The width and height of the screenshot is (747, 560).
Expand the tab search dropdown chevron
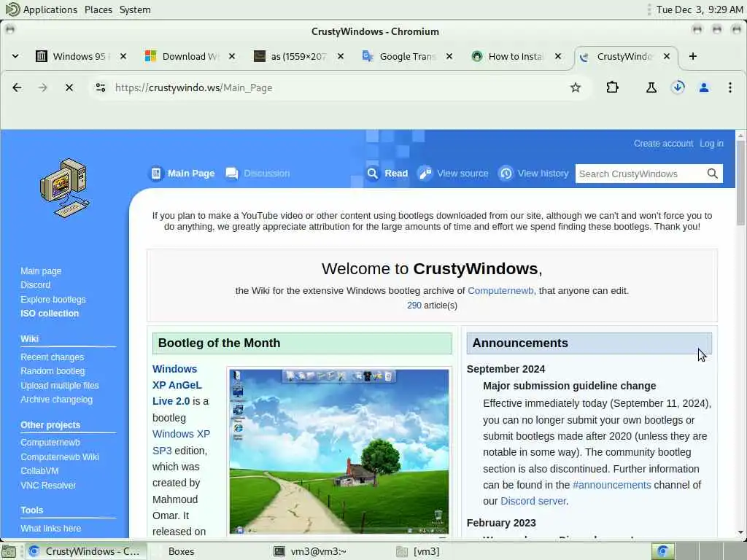[15, 56]
